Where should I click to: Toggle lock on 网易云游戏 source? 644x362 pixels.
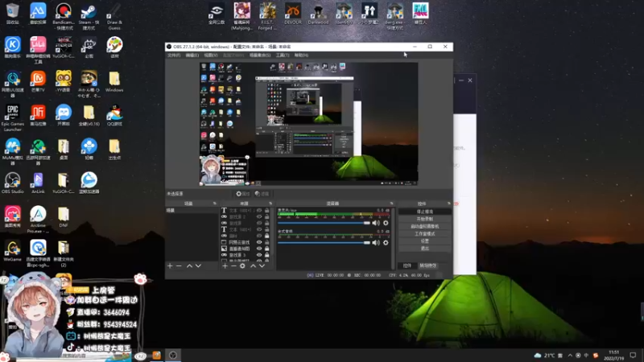point(267,242)
